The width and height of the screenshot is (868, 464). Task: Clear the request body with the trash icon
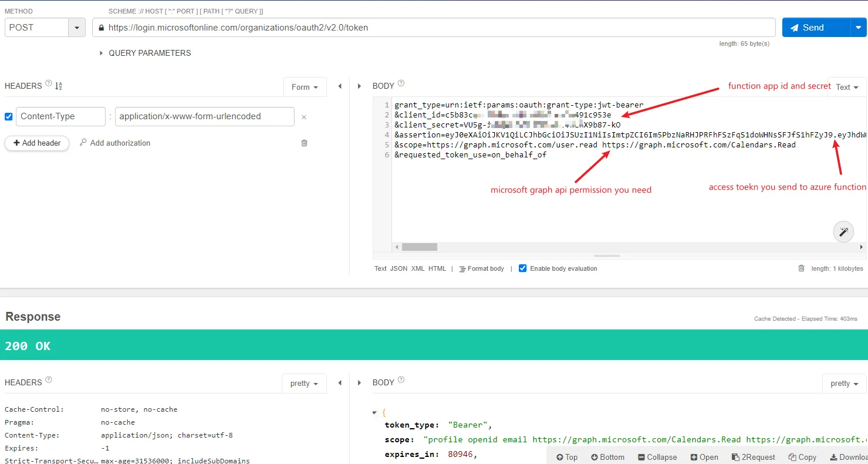click(x=801, y=268)
